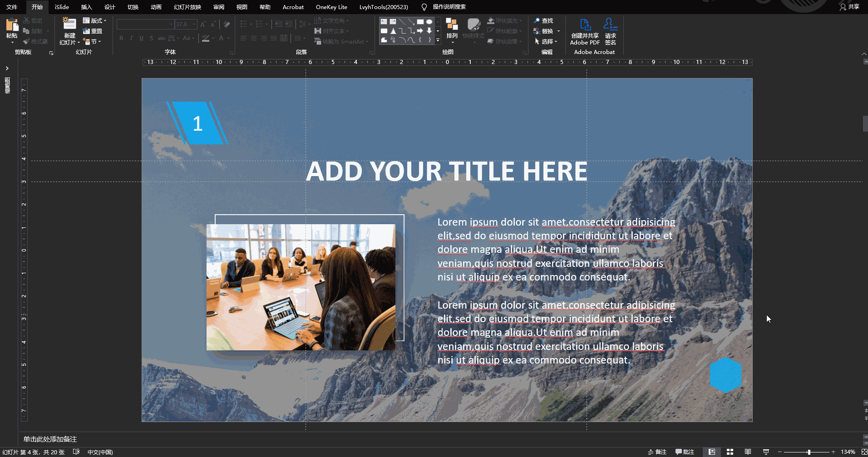The image size is (868, 457).
Task: Pick the line arrow shape
Action: click(x=411, y=22)
